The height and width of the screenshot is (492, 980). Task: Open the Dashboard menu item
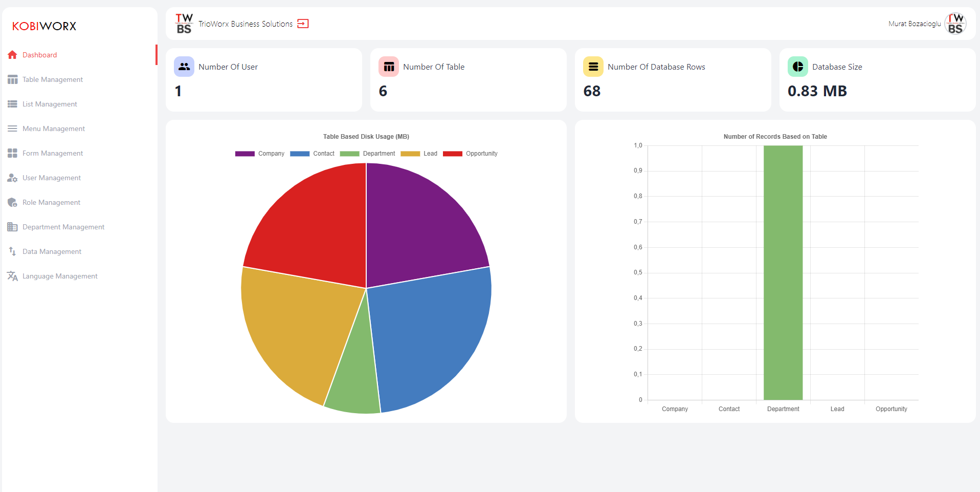coord(80,55)
